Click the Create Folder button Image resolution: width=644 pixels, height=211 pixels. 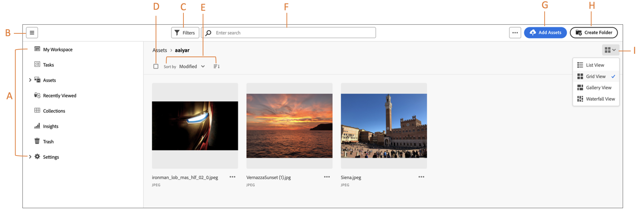coord(594,33)
